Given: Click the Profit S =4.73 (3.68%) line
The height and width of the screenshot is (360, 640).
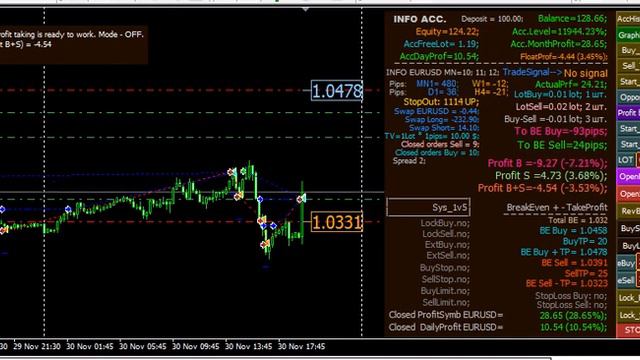Looking at the screenshot, I should (551, 176).
